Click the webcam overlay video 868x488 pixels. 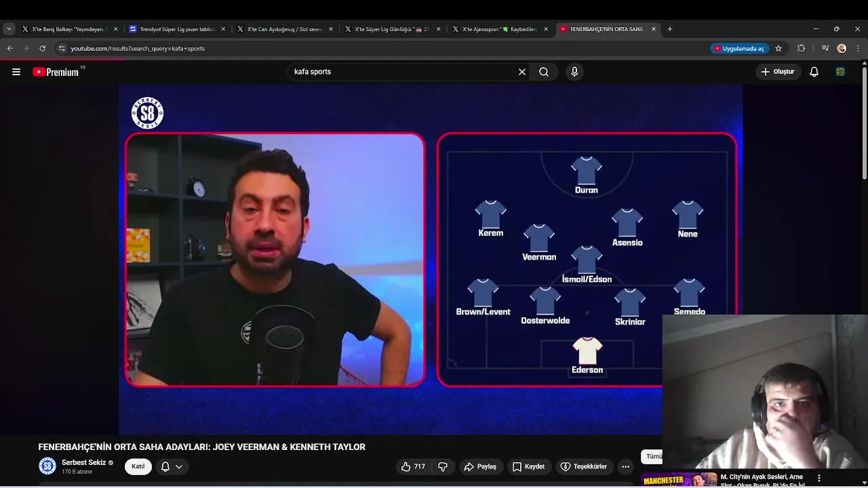pos(765,392)
